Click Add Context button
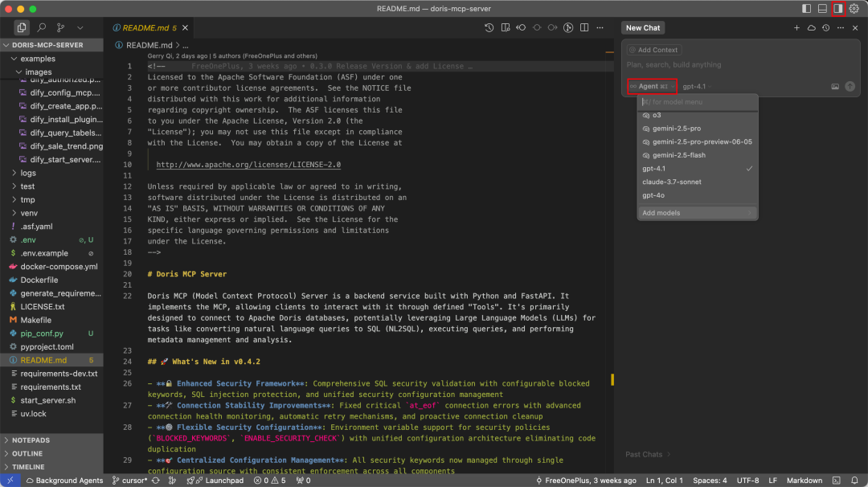The height and width of the screenshot is (487, 868). [x=654, y=50]
